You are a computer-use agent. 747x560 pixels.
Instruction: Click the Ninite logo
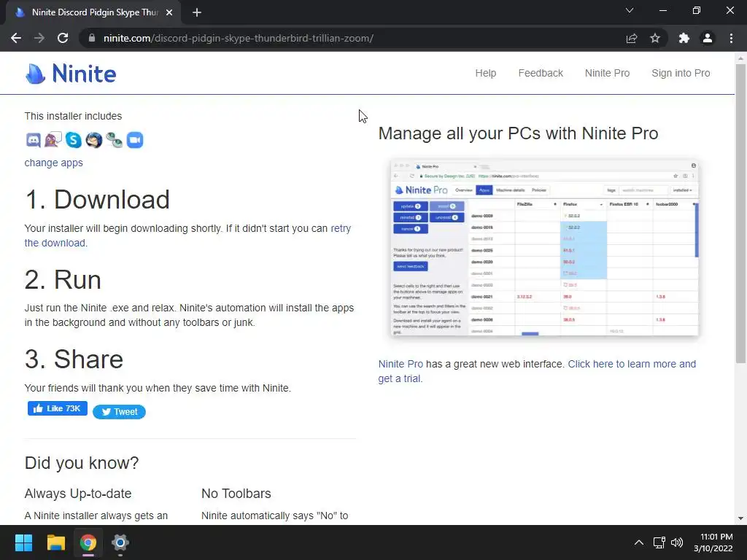click(x=71, y=74)
